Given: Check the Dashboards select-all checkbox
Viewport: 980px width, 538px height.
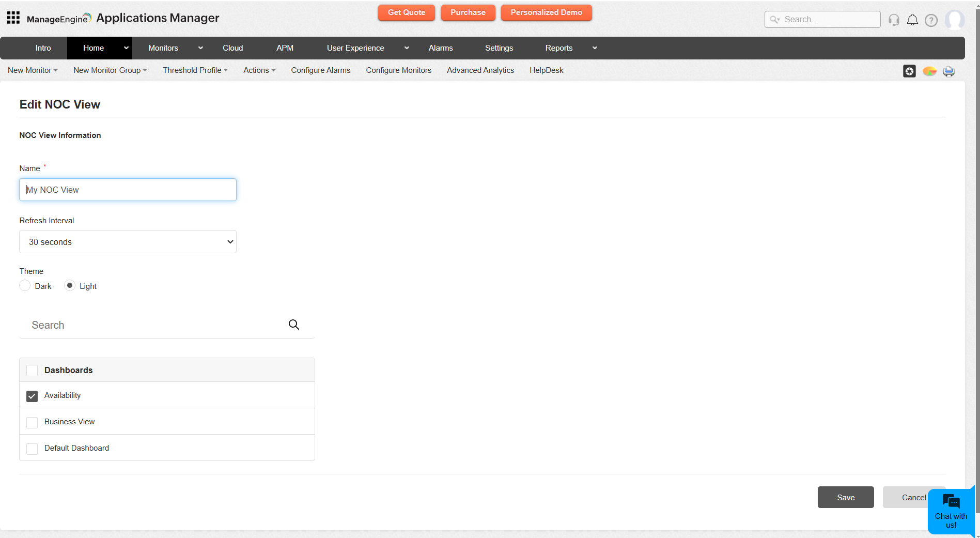Looking at the screenshot, I should point(32,371).
